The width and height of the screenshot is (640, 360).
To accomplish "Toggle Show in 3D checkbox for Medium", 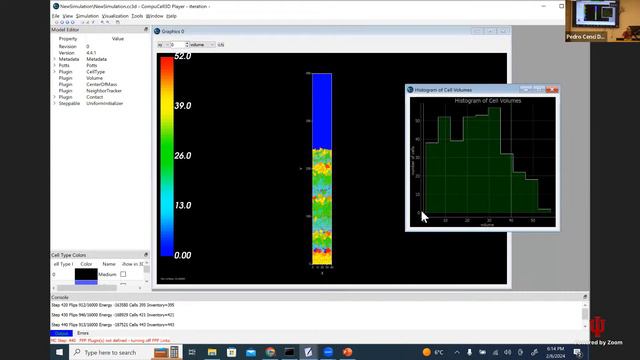I will [x=123, y=274].
